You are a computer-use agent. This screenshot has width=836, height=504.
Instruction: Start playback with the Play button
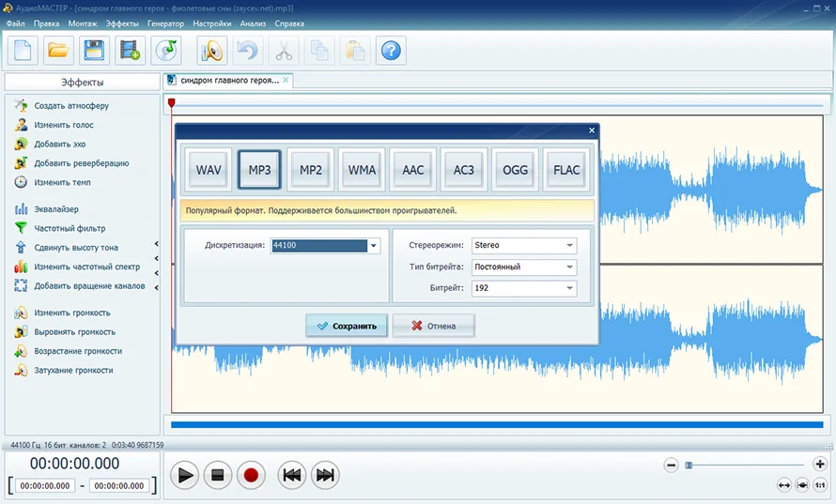185,475
